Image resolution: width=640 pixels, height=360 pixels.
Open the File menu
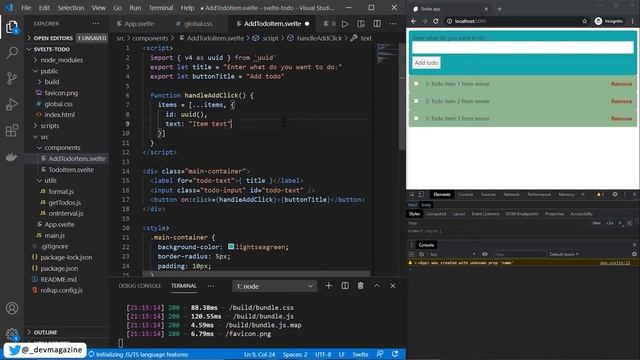(x=26, y=8)
